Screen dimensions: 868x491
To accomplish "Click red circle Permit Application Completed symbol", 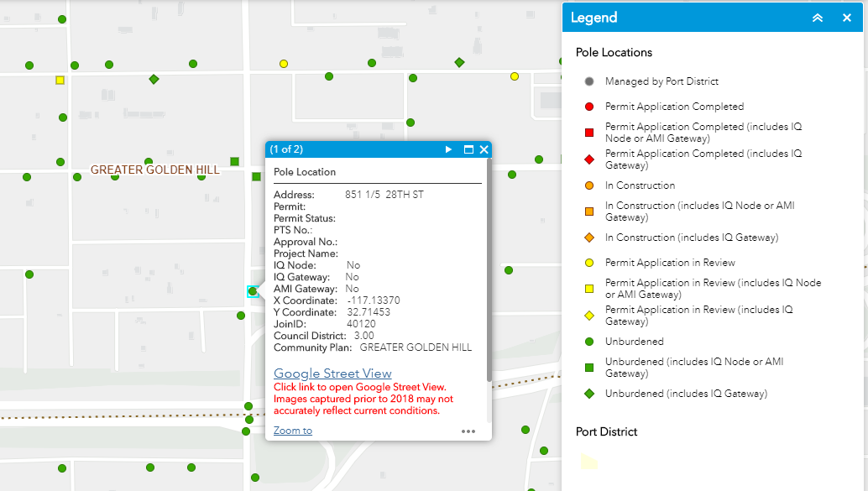I will tap(589, 107).
